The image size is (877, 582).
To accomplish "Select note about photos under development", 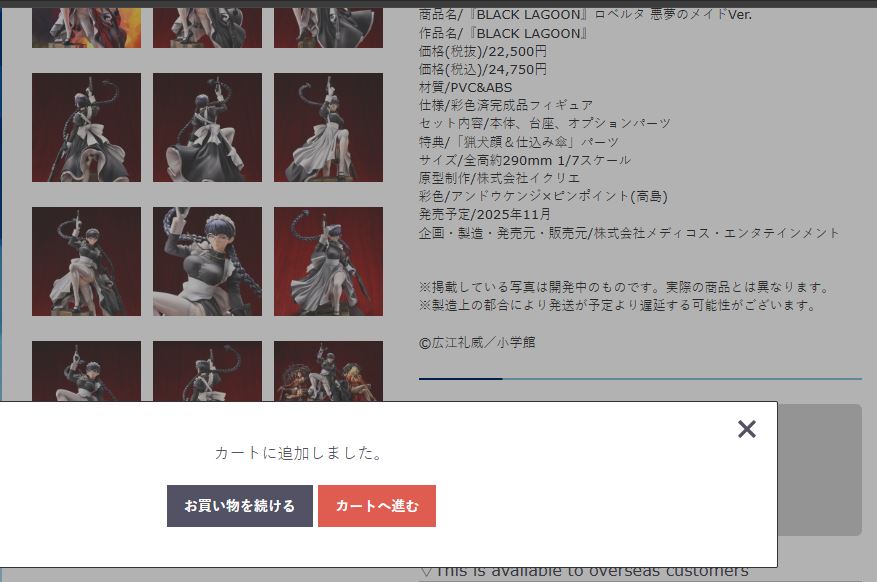I will (625, 287).
